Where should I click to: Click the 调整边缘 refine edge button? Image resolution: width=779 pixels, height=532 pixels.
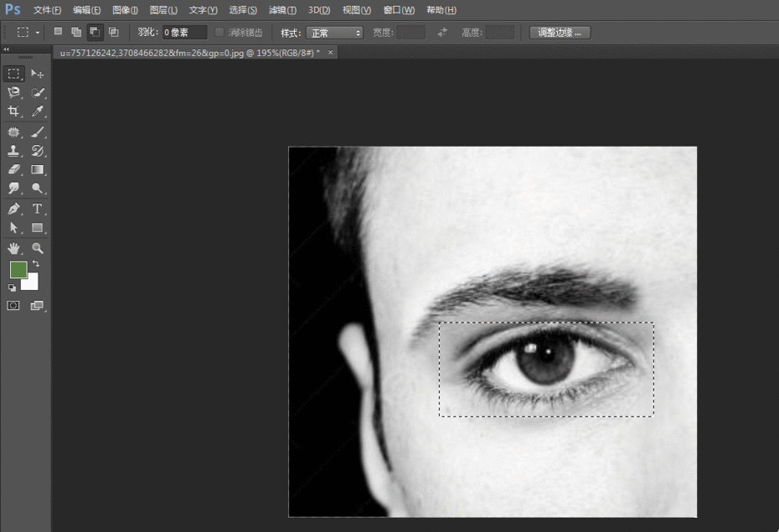tap(560, 33)
